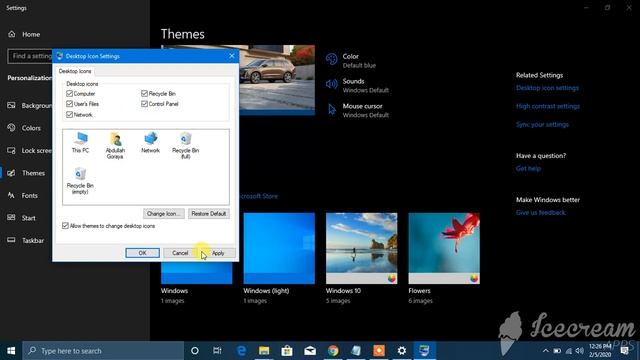Toggle the Control Panel checkbox
640x360 pixels.
(144, 104)
